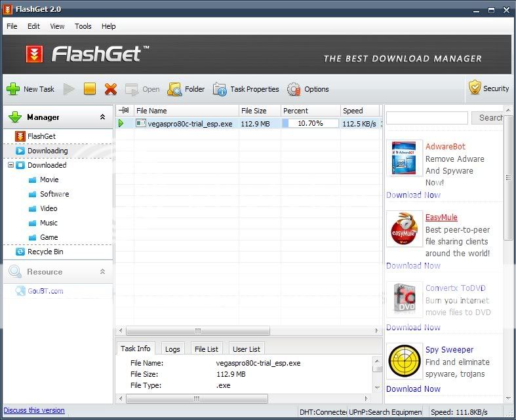This screenshot has width=516, height=420.
Task: Switch to the Task Info tab
Action: pyautogui.click(x=136, y=349)
